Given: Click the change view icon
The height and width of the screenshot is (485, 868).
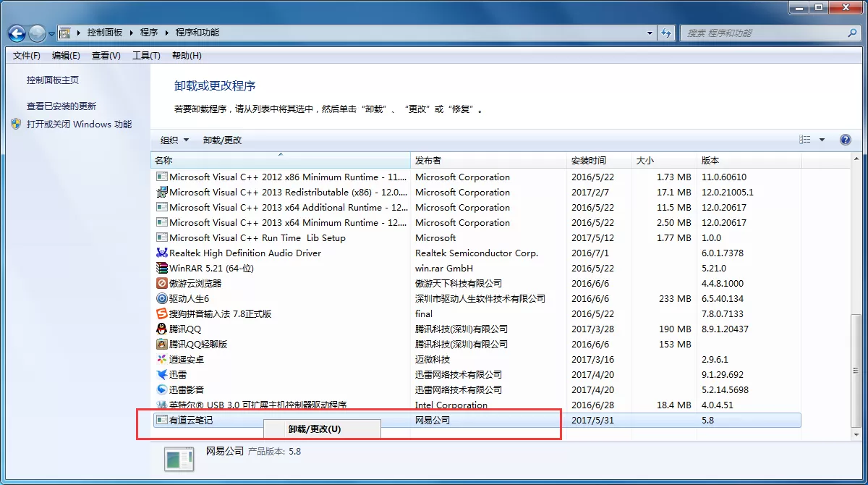Looking at the screenshot, I should coord(805,140).
